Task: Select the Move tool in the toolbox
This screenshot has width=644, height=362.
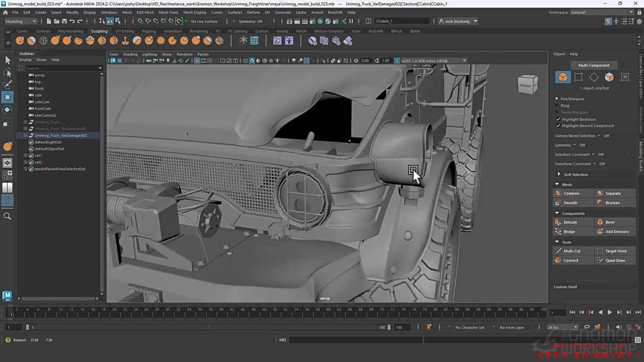Action: [x=8, y=97]
